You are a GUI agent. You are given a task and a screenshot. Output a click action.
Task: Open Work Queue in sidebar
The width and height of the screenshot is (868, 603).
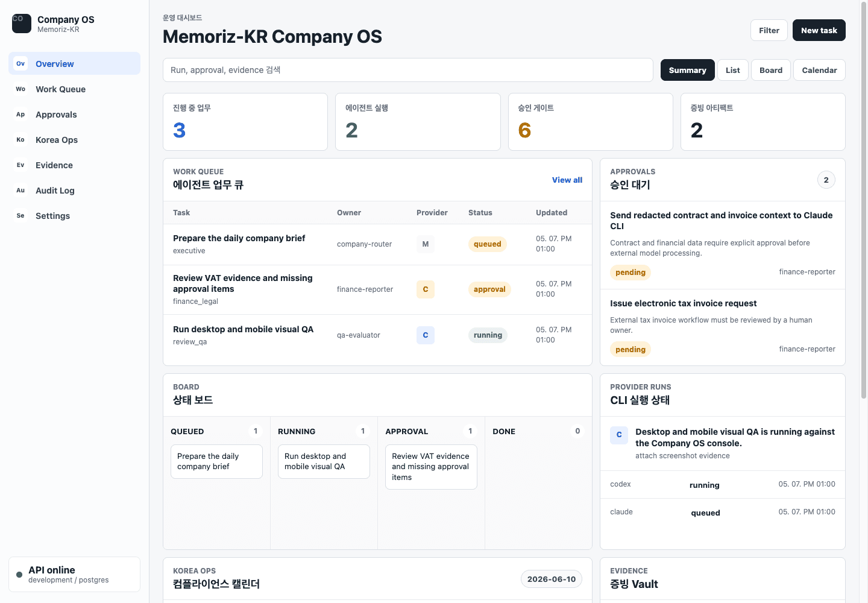74,89
